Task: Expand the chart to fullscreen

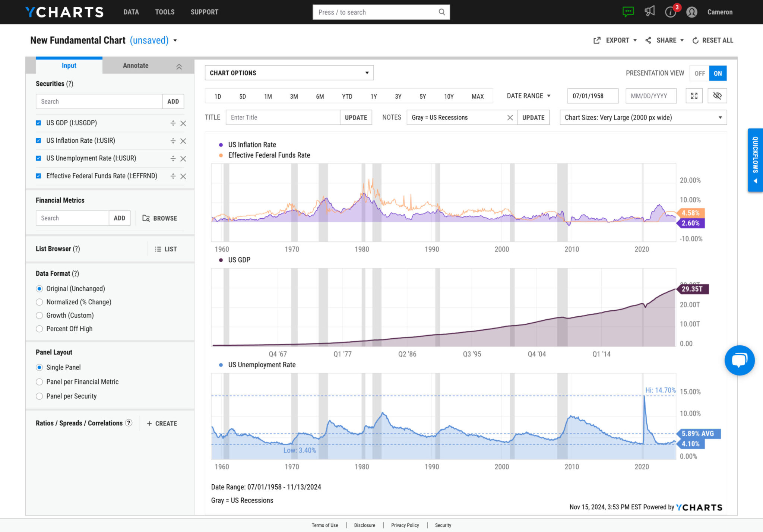Action: [x=694, y=96]
